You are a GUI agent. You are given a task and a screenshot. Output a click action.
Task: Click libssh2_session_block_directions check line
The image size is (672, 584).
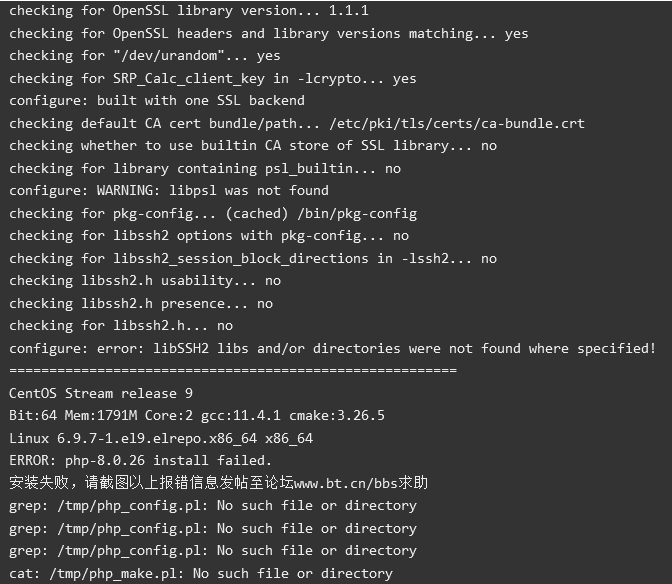tap(253, 258)
